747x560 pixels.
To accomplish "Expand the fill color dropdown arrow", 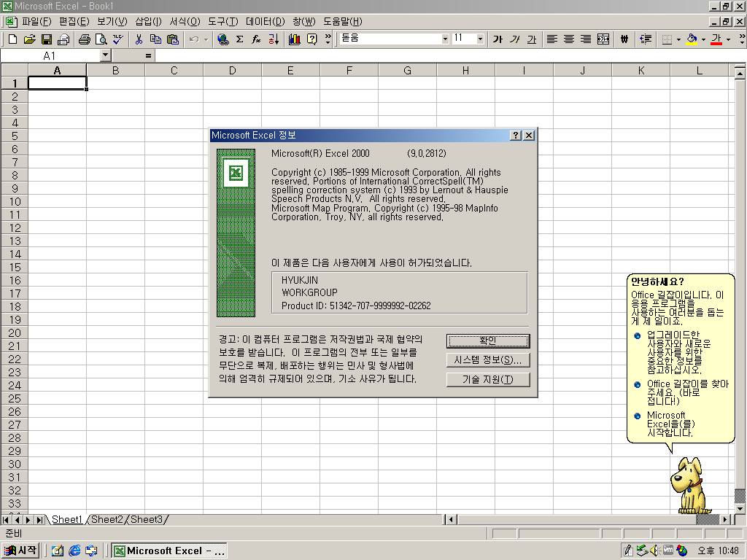I will coord(703,39).
